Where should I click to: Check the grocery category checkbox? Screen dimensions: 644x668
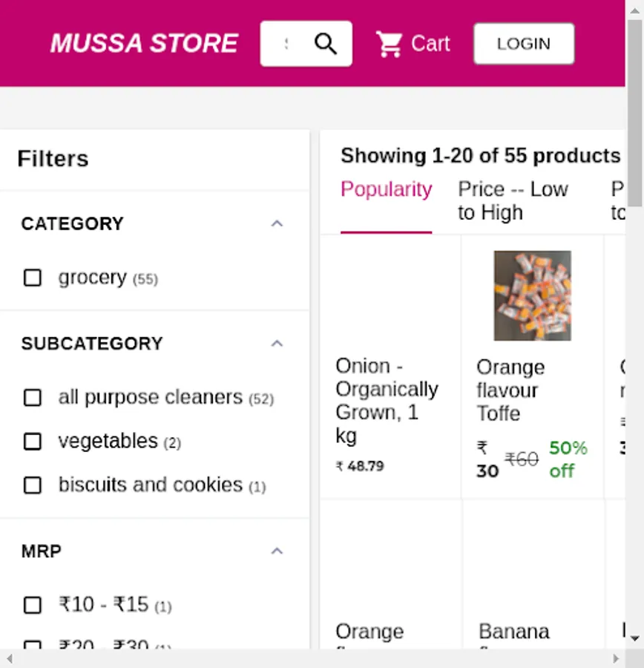pyautogui.click(x=33, y=278)
